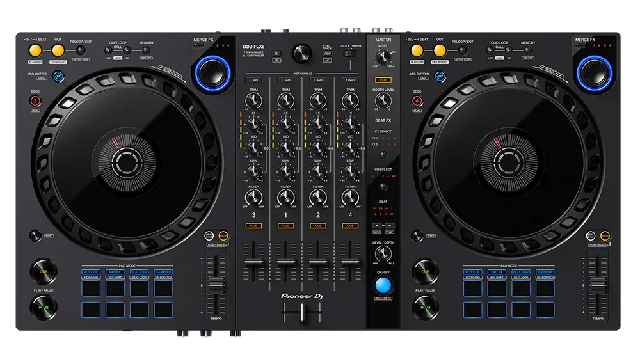Click the left deck TEMPO slider handle
Image resolution: width=640 pixels, height=364 pixels.
pos(216,283)
